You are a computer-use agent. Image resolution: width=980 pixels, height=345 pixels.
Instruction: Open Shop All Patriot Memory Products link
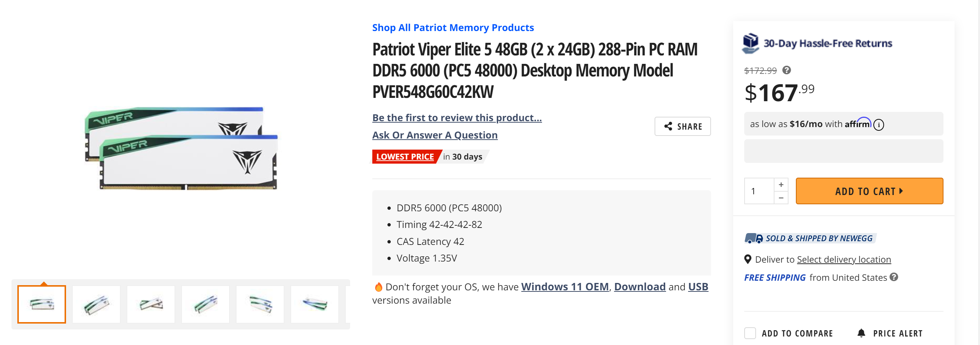(453, 28)
